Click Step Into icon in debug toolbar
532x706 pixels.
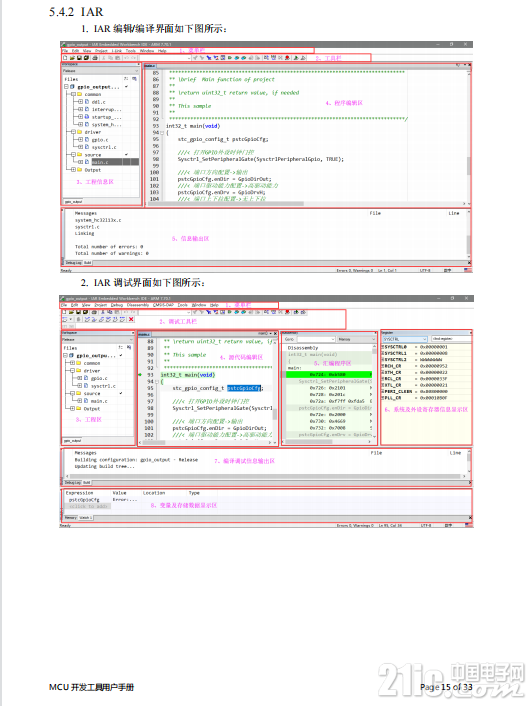[93, 319]
